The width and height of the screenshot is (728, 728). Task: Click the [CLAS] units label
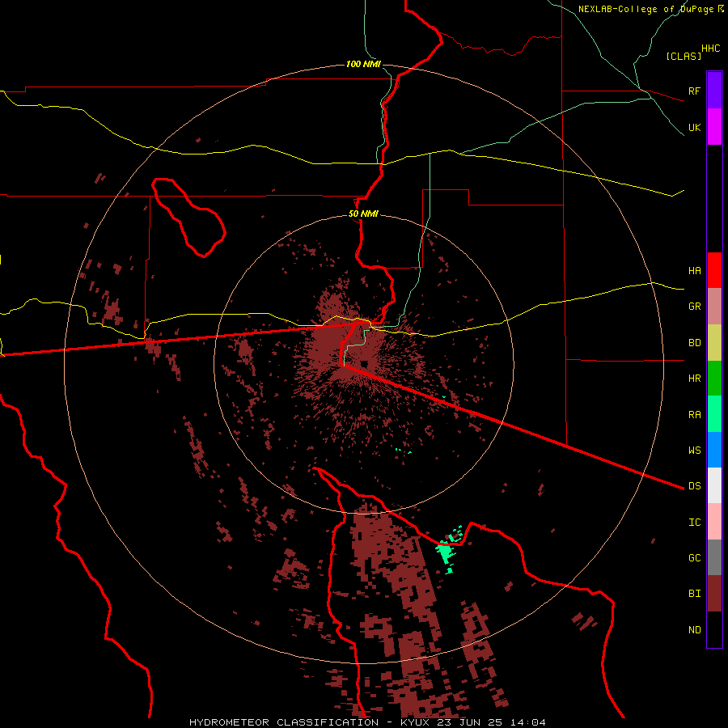click(x=684, y=57)
